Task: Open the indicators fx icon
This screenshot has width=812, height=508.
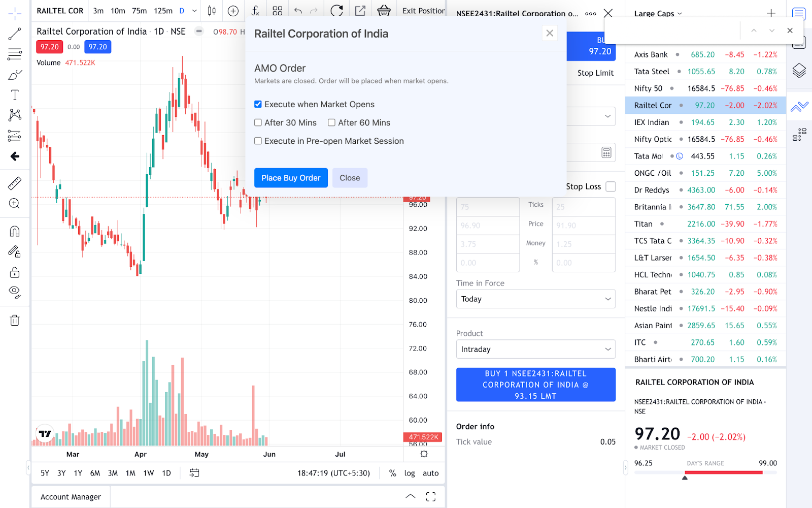Action: [x=255, y=11]
